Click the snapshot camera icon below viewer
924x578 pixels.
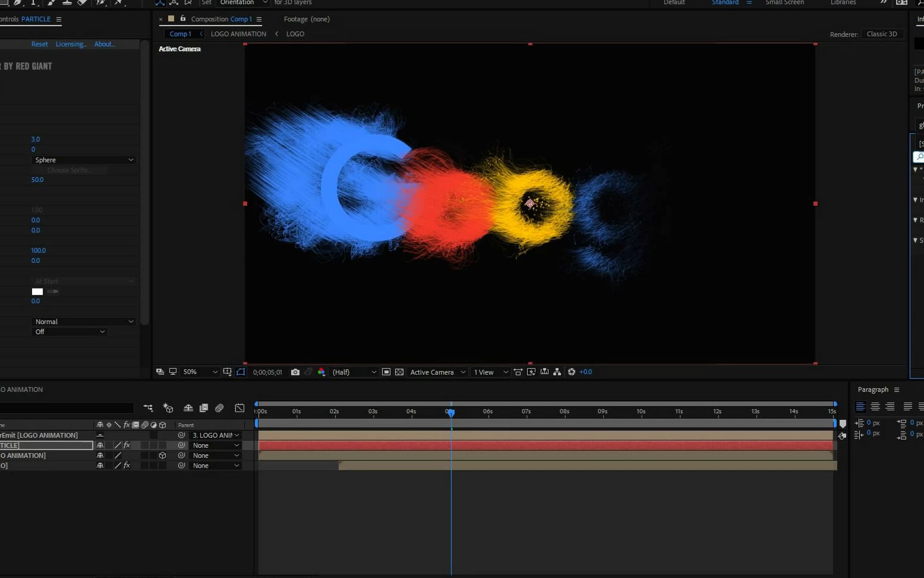click(295, 372)
